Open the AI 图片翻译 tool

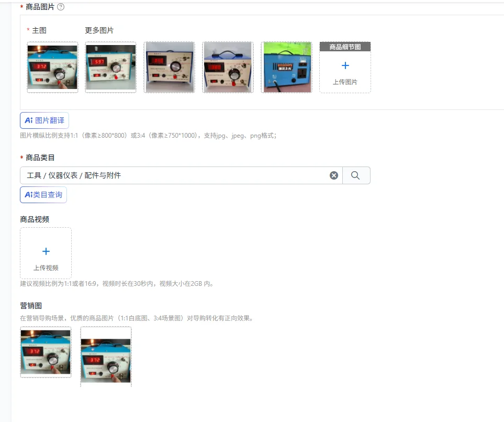click(44, 120)
